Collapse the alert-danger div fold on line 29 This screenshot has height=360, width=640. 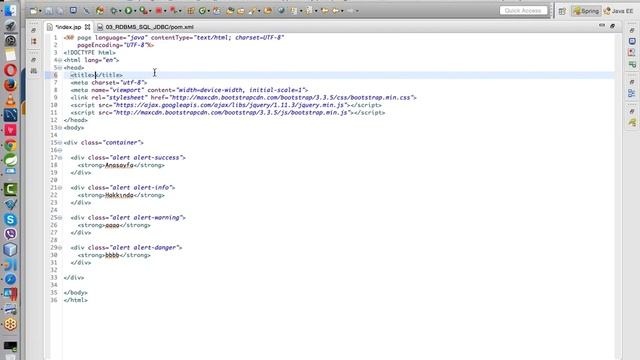(x=60, y=248)
